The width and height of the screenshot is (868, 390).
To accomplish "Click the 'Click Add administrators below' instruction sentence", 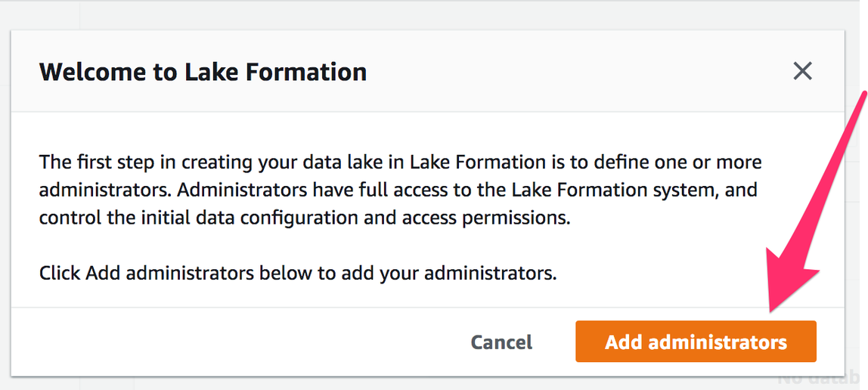I will point(297,273).
